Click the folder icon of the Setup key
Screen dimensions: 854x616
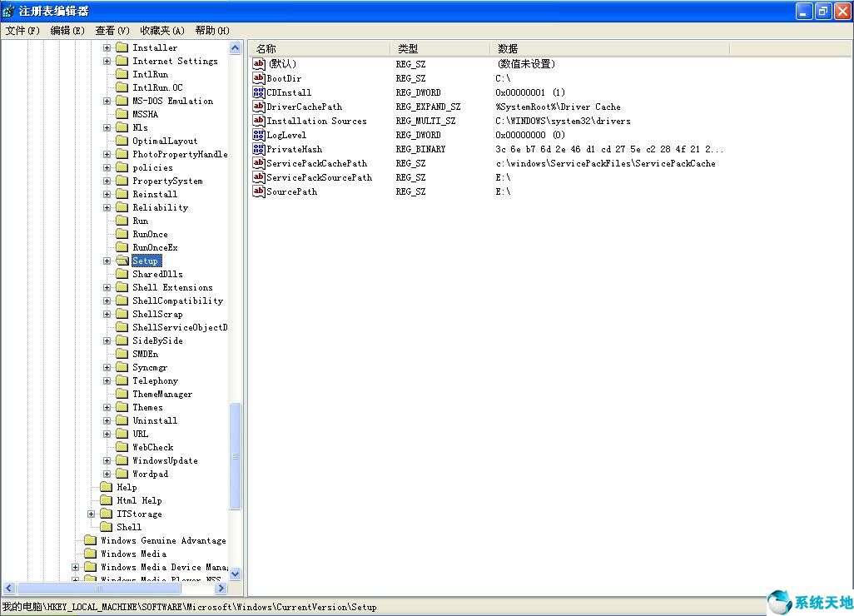(122, 260)
